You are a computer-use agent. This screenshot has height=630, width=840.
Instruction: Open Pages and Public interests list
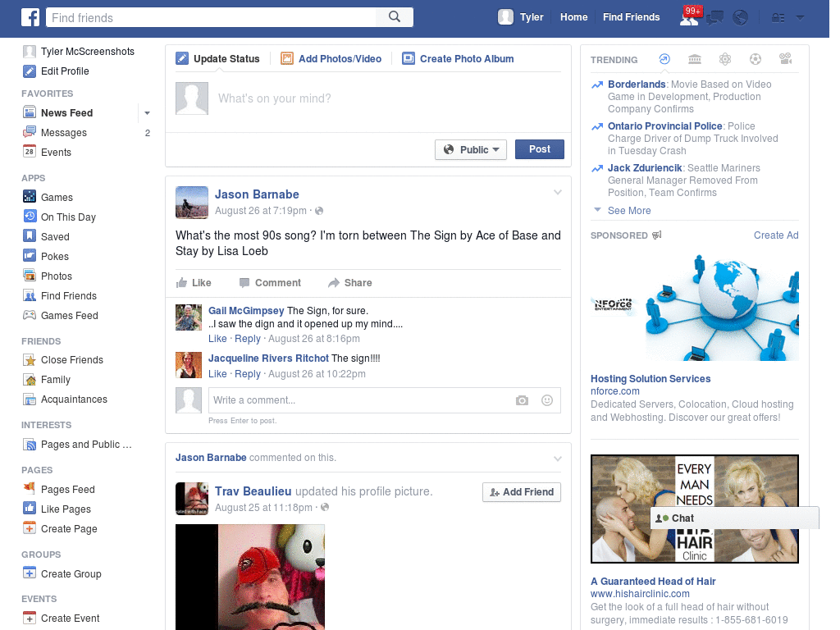point(77,445)
